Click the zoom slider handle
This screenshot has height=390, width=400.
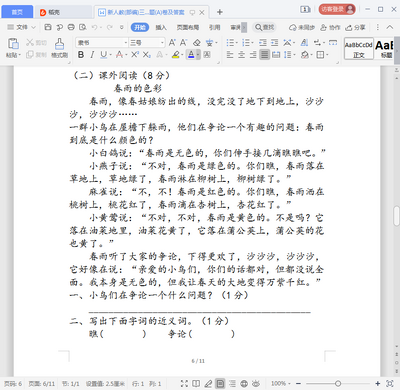pyautogui.click(x=338, y=383)
